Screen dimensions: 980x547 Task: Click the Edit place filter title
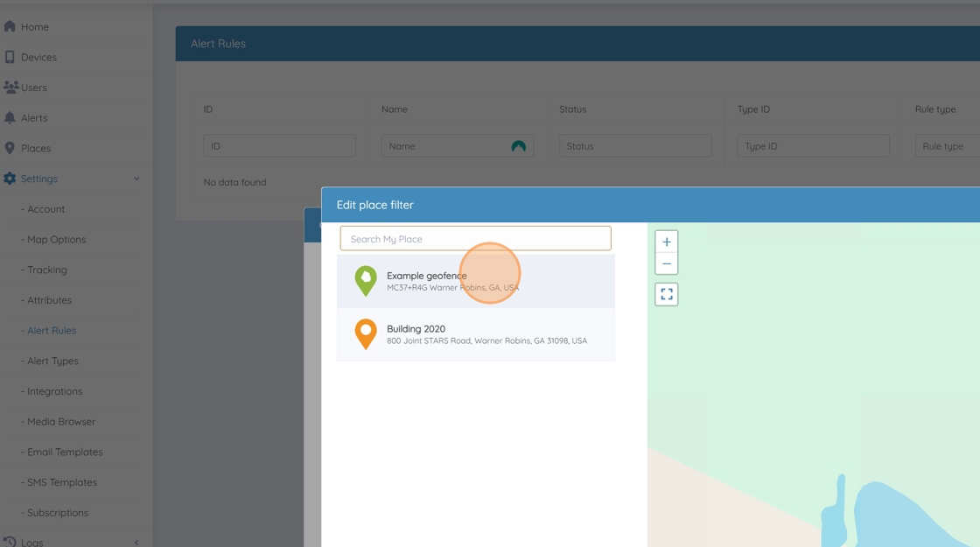point(375,205)
